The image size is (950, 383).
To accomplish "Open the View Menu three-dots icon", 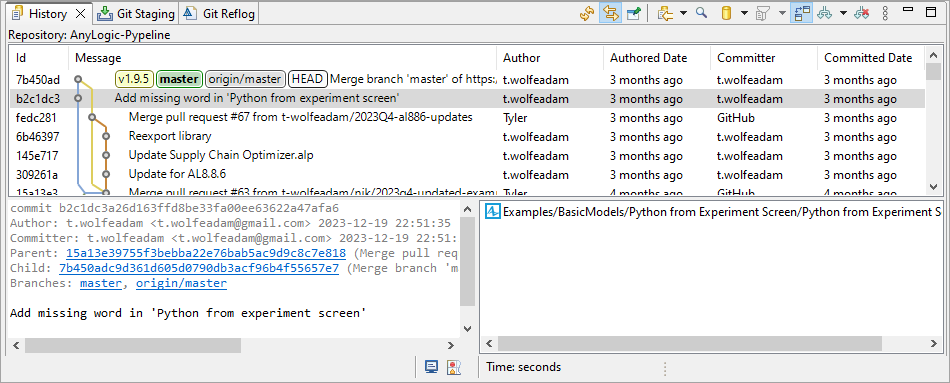I will pos(885,13).
